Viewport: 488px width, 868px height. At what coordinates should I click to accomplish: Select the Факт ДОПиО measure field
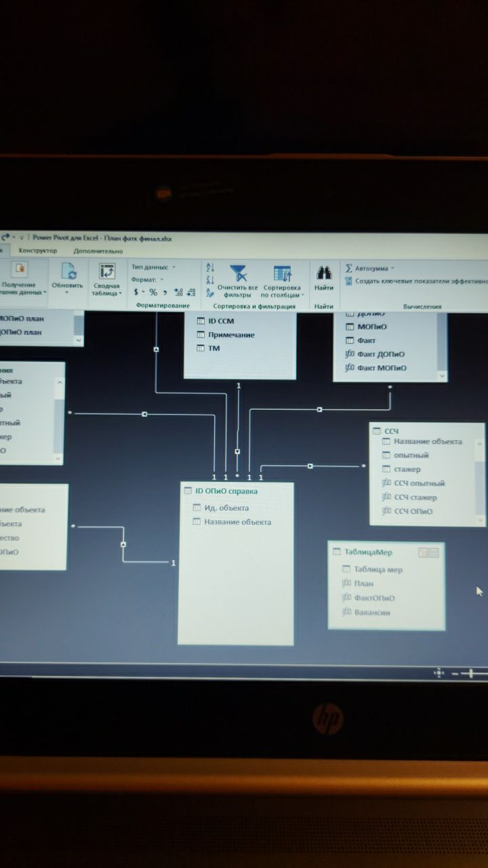coord(375,354)
